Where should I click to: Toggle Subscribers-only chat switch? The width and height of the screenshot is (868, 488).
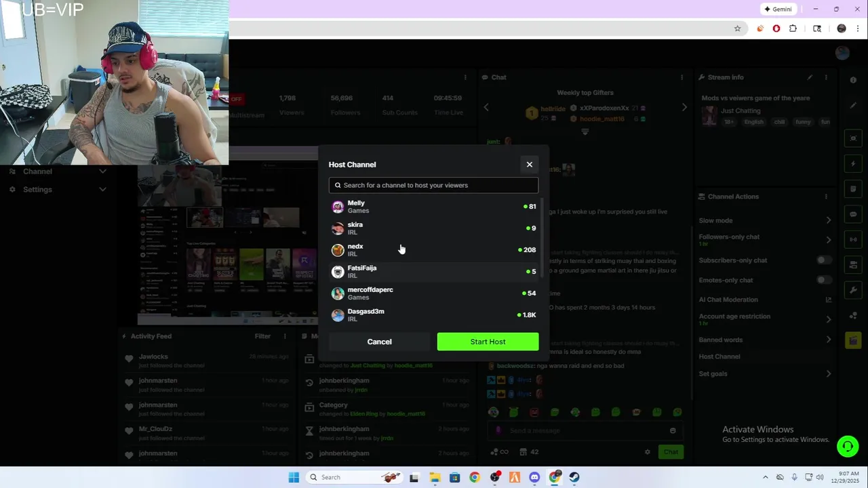(824, 260)
